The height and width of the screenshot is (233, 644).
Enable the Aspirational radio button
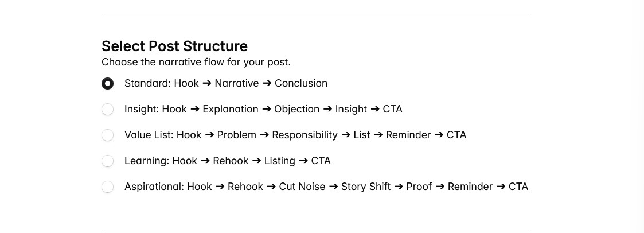(107, 187)
